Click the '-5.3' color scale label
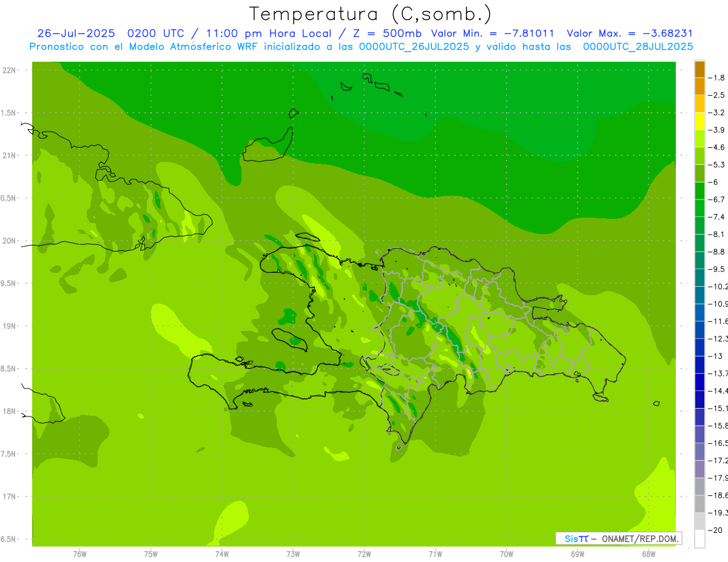 (716, 165)
